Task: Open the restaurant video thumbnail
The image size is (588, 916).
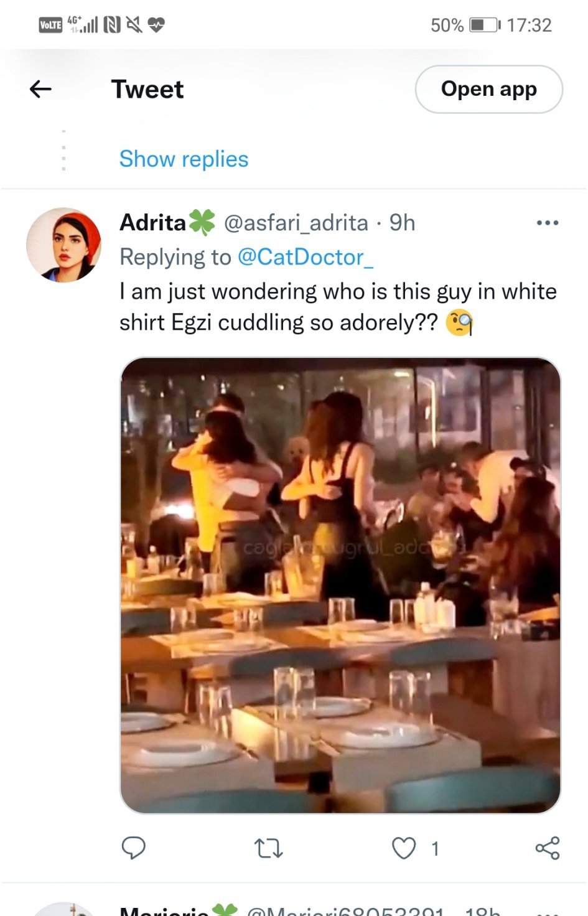Action: click(x=340, y=585)
